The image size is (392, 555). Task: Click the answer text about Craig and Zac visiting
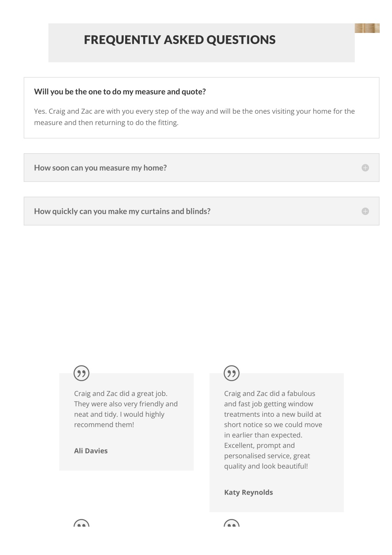coord(194,117)
